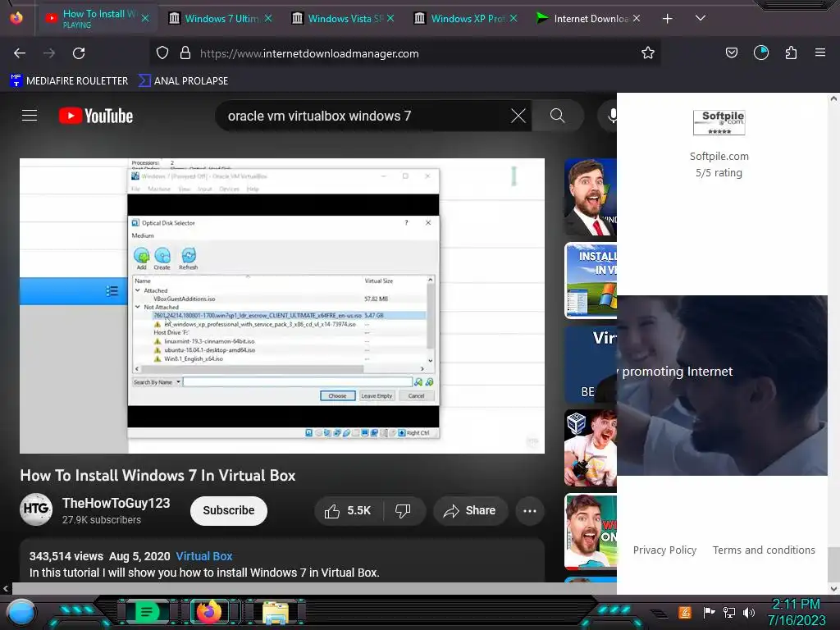Close the Windows Vista tab
This screenshot has height=630, width=840.
[390, 18]
